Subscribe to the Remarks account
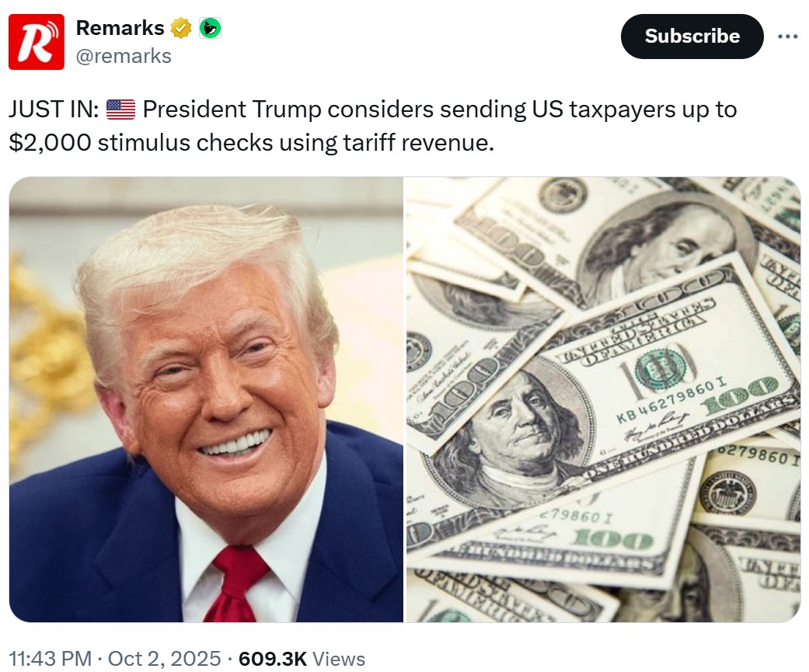The image size is (809, 672). [x=692, y=36]
